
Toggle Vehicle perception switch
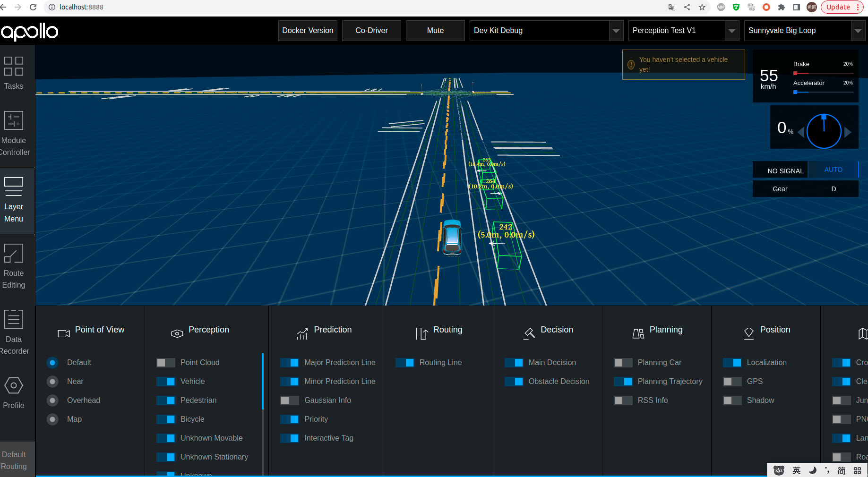pyautogui.click(x=166, y=382)
